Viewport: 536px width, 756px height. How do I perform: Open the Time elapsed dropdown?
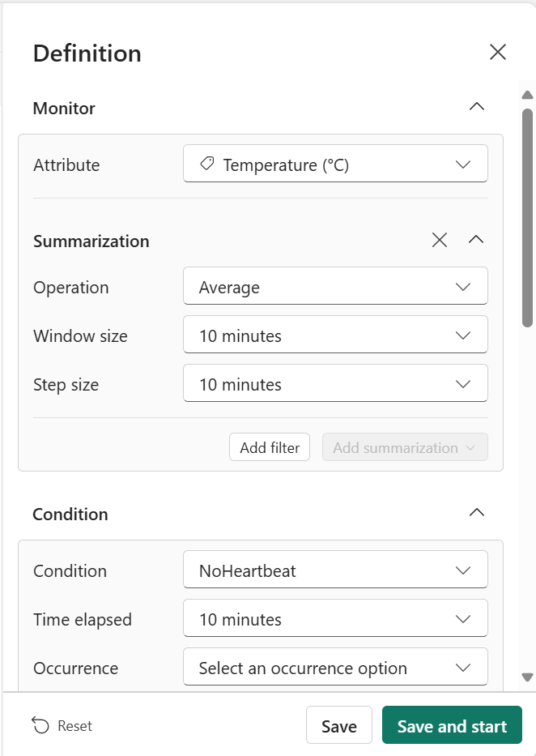click(x=335, y=618)
